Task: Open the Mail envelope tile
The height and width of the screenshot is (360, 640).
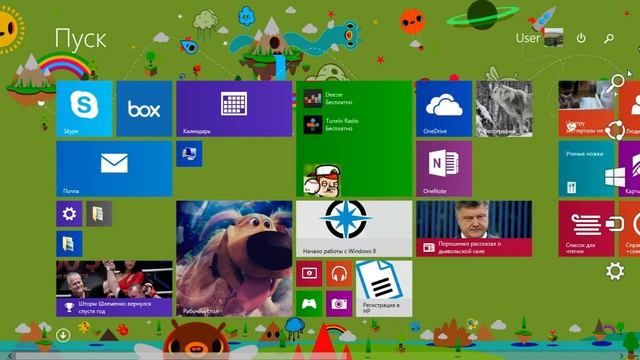Action: (114, 169)
